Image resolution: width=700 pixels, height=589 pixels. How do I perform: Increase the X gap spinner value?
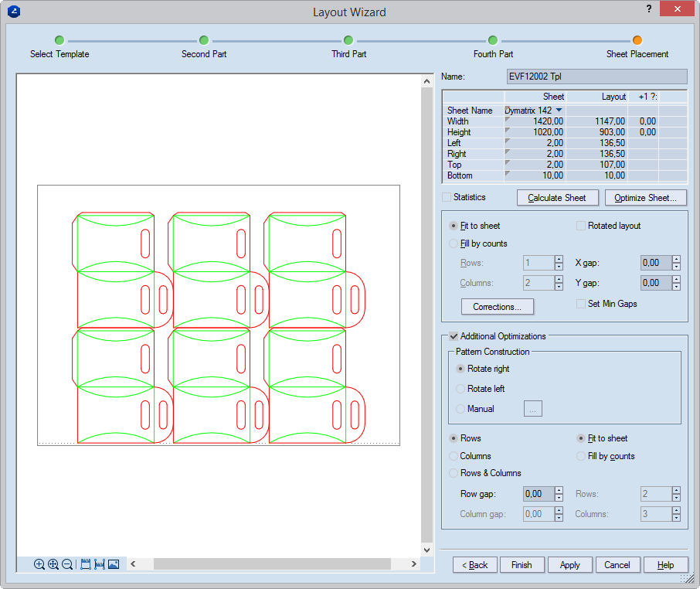pos(676,259)
